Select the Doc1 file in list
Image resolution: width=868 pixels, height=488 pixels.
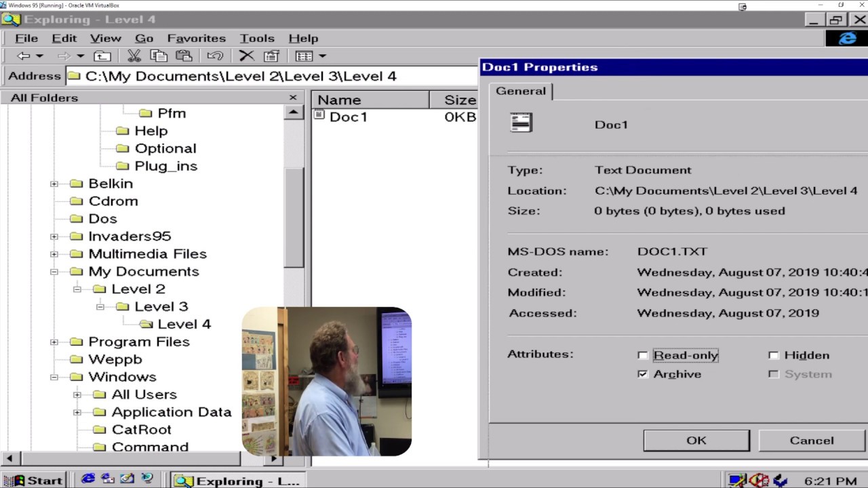point(348,117)
